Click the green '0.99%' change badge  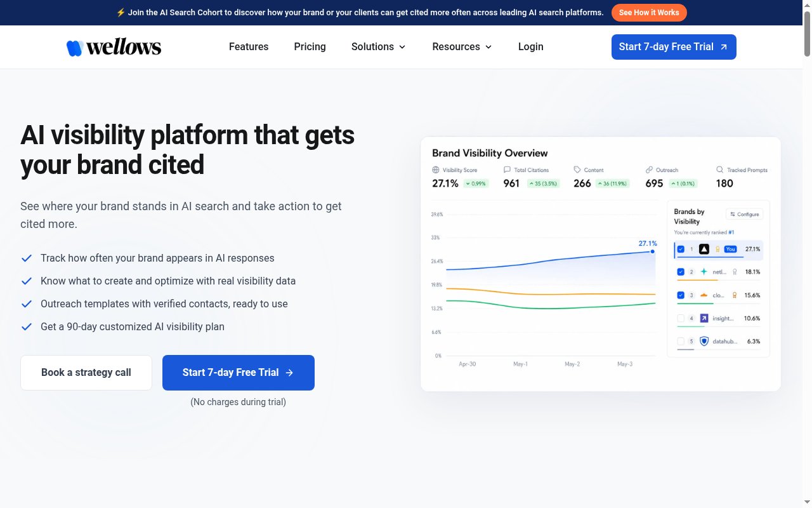(475, 184)
